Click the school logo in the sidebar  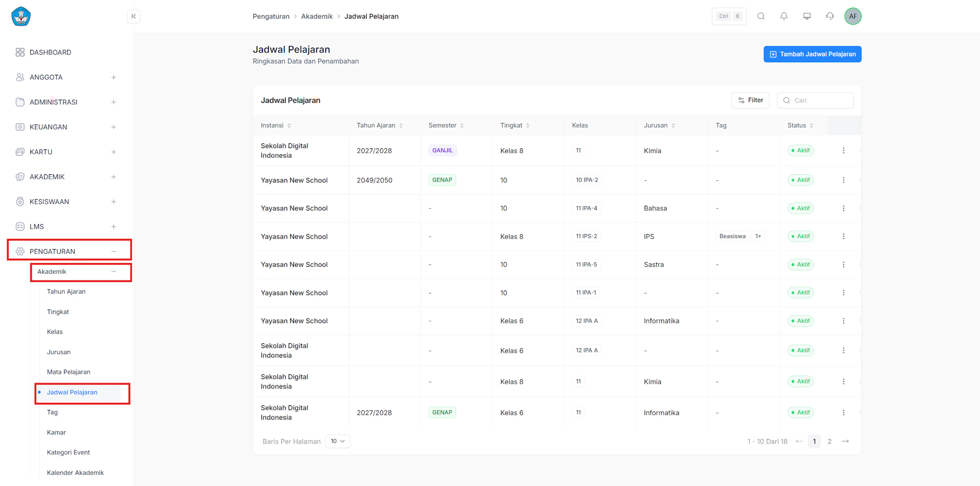tap(21, 16)
